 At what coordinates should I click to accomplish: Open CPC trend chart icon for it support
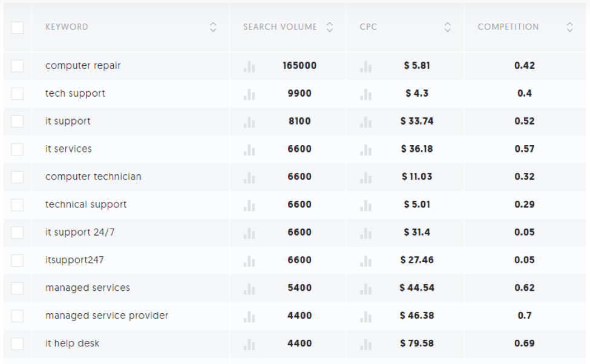click(365, 122)
